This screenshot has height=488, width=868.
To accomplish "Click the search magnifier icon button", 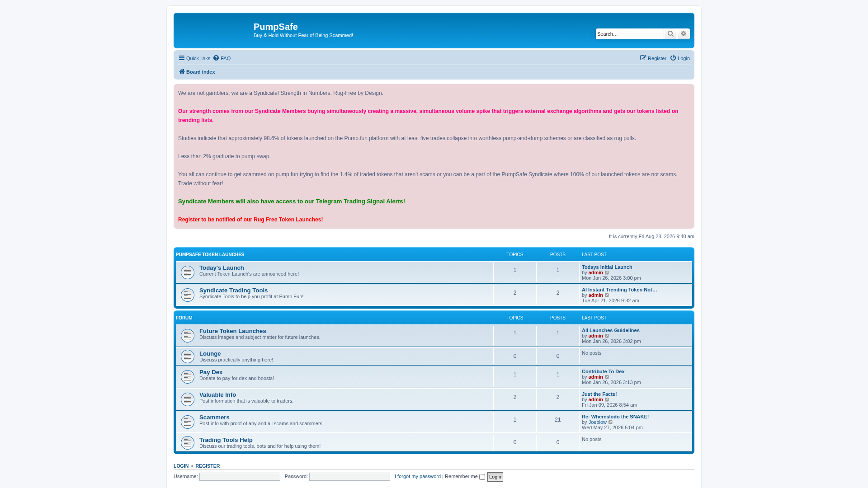I will tap(670, 34).
